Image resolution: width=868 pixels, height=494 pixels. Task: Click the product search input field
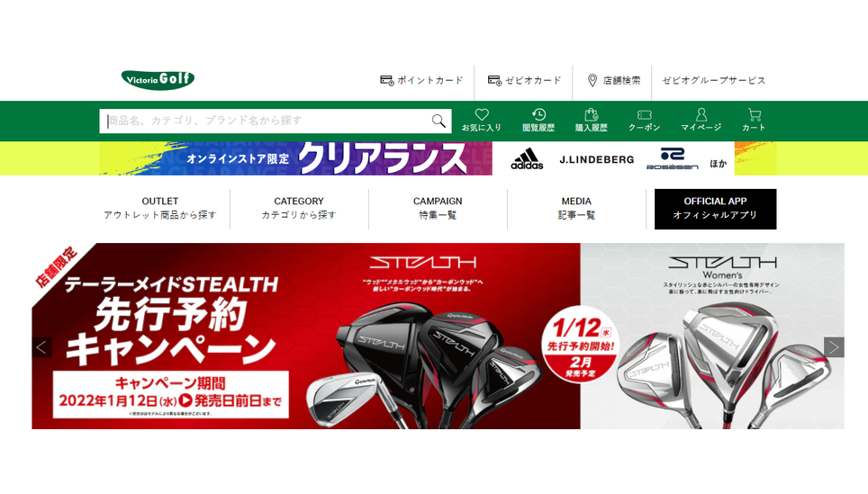[x=266, y=121]
